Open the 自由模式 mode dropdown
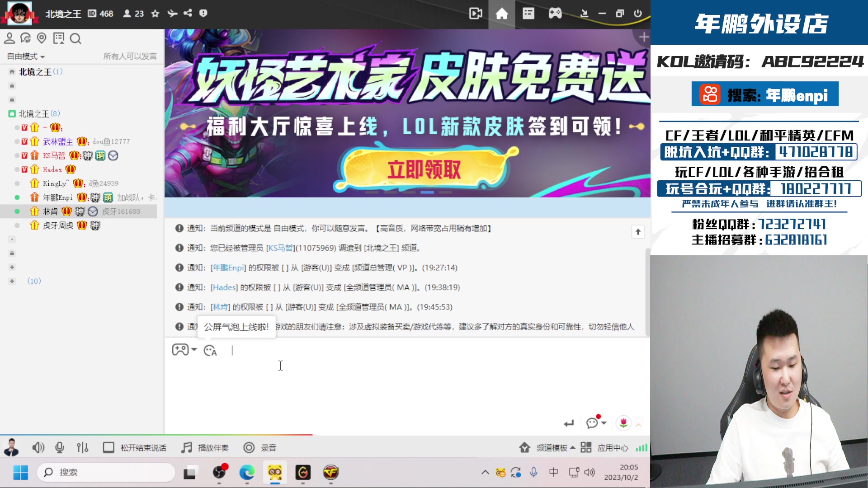Screen dimensions: 868x488 [26, 56]
